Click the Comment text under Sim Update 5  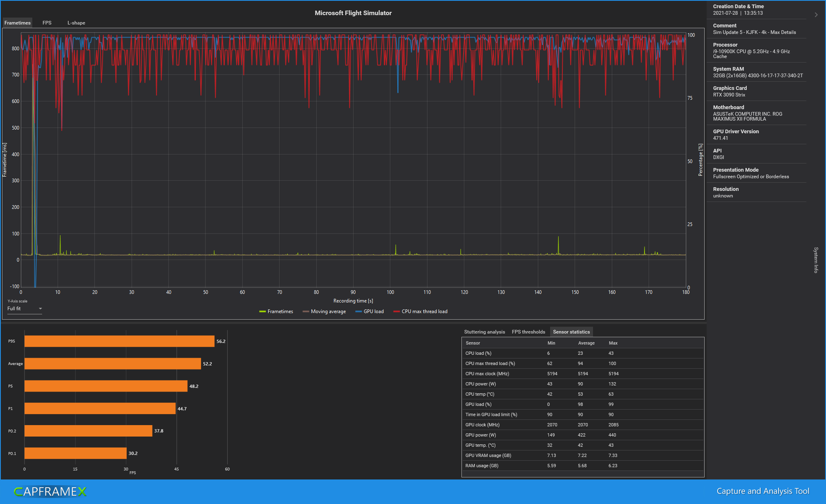point(754,32)
